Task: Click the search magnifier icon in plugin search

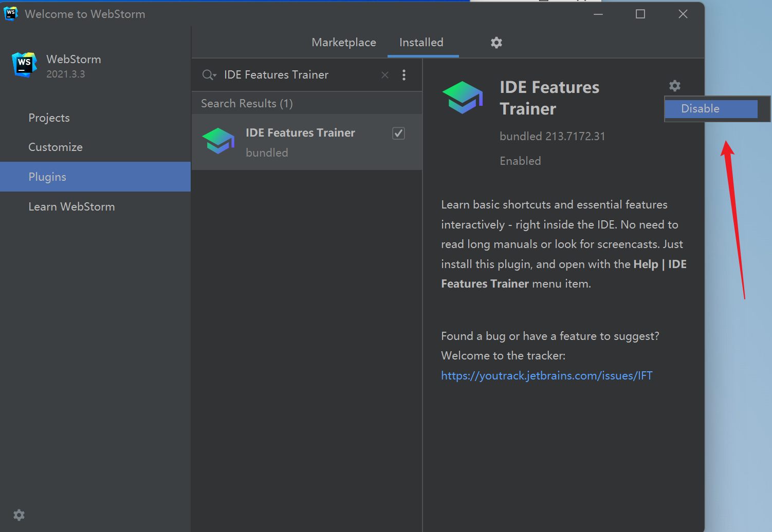Action: [x=209, y=75]
